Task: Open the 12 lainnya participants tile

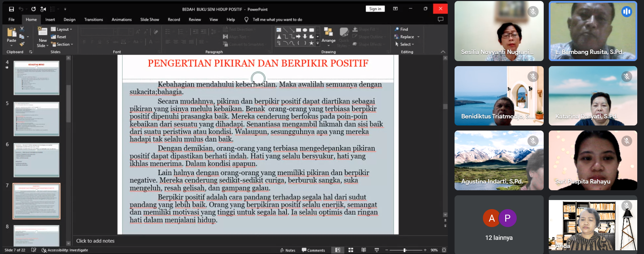Action: click(499, 225)
